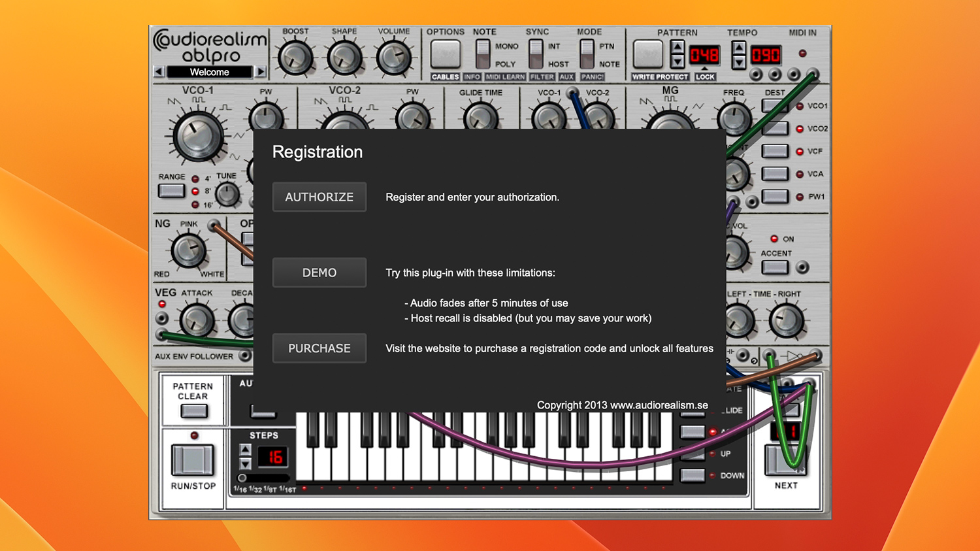Toggle the MODE ptn/note switch
This screenshot has width=980, height=551.
(x=587, y=54)
